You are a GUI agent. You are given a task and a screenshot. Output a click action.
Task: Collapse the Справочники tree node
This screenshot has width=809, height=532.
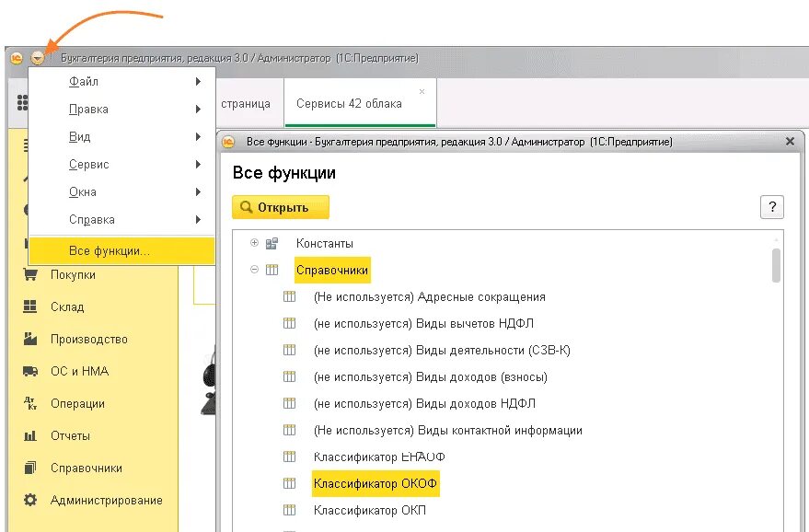254,270
